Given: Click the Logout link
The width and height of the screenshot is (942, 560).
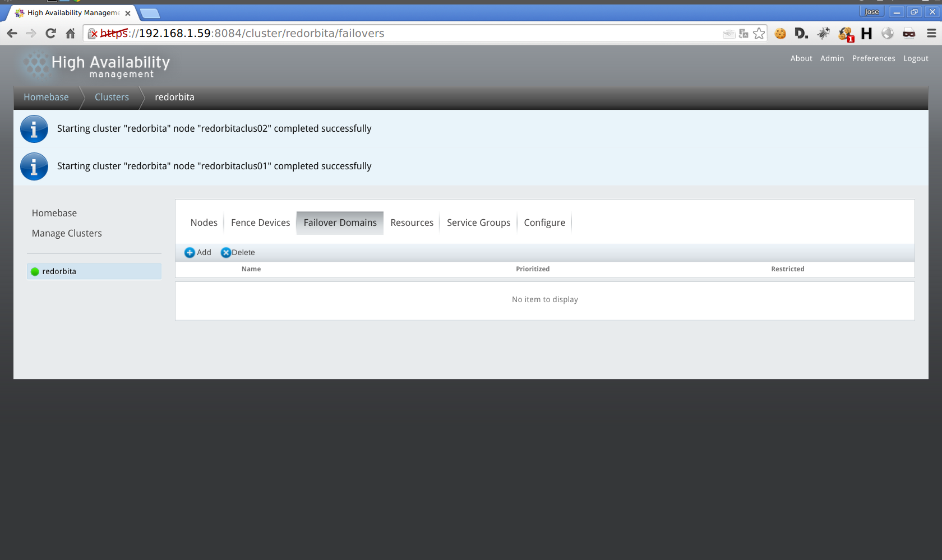Looking at the screenshot, I should [916, 58].
